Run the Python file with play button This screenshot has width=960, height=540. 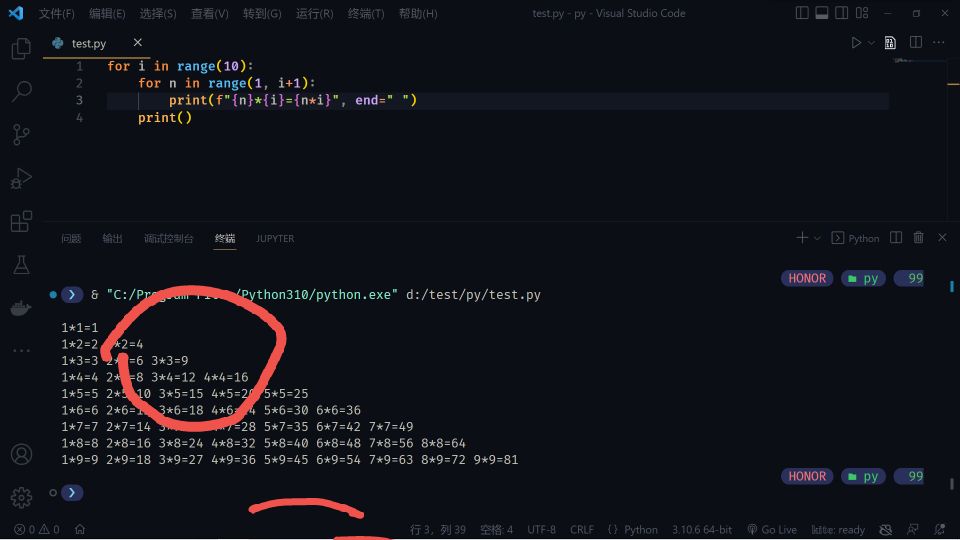855,43
